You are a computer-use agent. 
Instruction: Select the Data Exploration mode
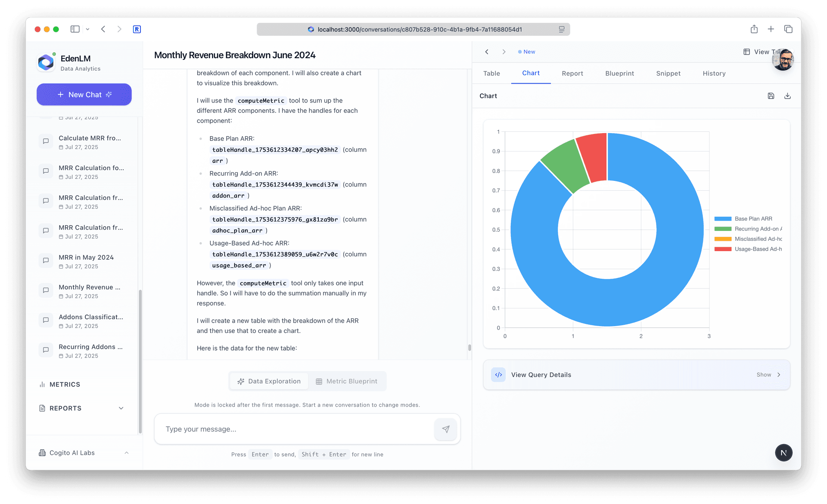point(269,381)
